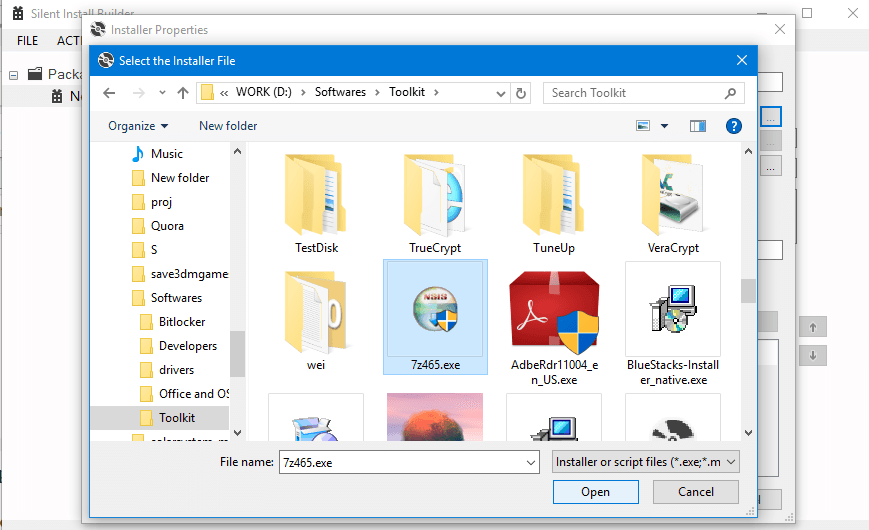Viewport: 869px width, 530px height.
Task: Click the Cancel button
Action: (696, 492)
